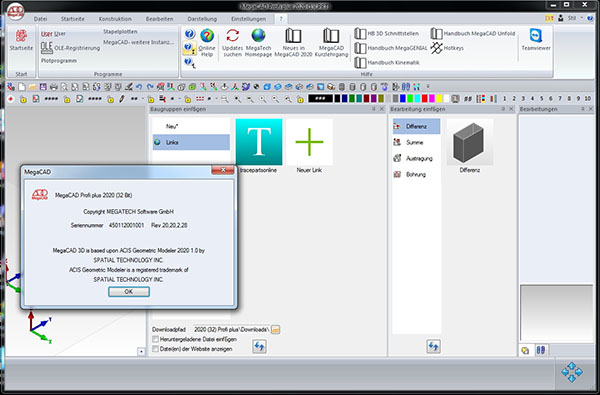
Task: Open MegaCAD Kurzlehrgang book icon
Action: (x=331, y=36)
